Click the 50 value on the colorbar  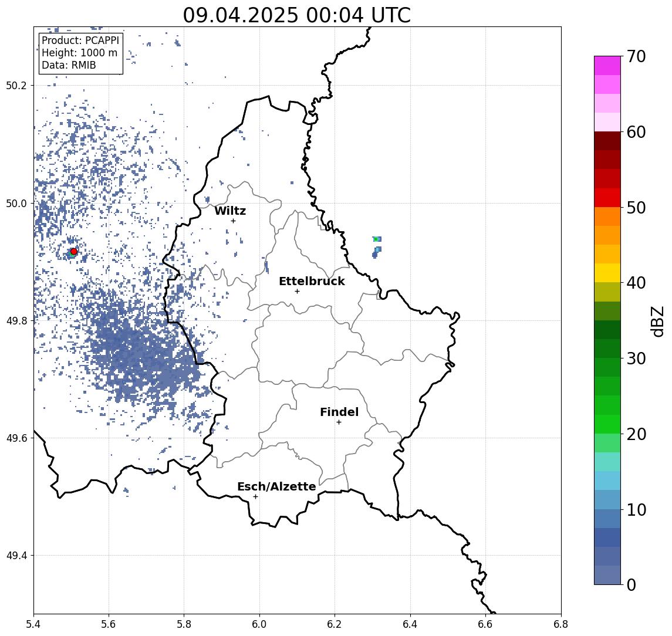[x=636, y=208]
